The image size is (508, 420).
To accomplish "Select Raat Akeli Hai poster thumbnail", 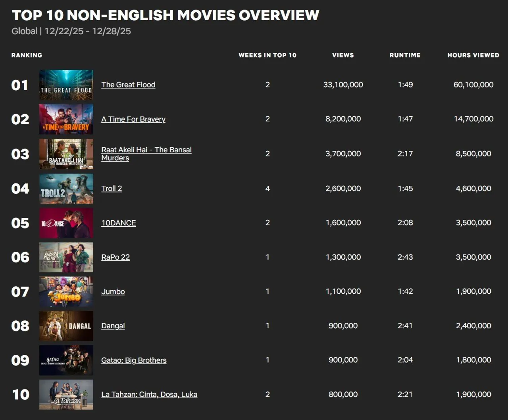I will point(66,154).
